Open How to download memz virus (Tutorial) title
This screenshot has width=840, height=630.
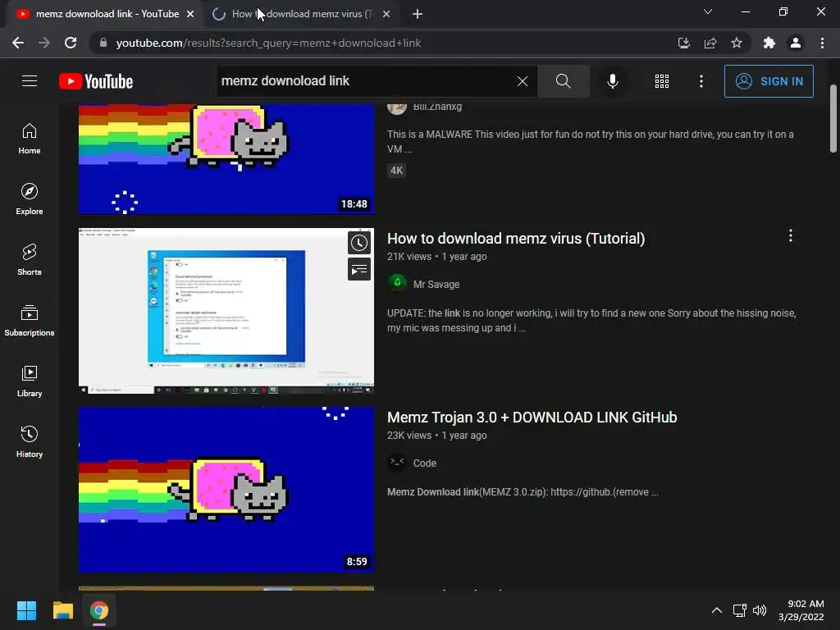(x=516, y=239)
